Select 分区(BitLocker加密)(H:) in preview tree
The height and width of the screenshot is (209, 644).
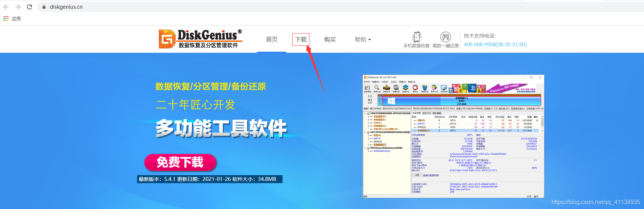pos(386,129)
